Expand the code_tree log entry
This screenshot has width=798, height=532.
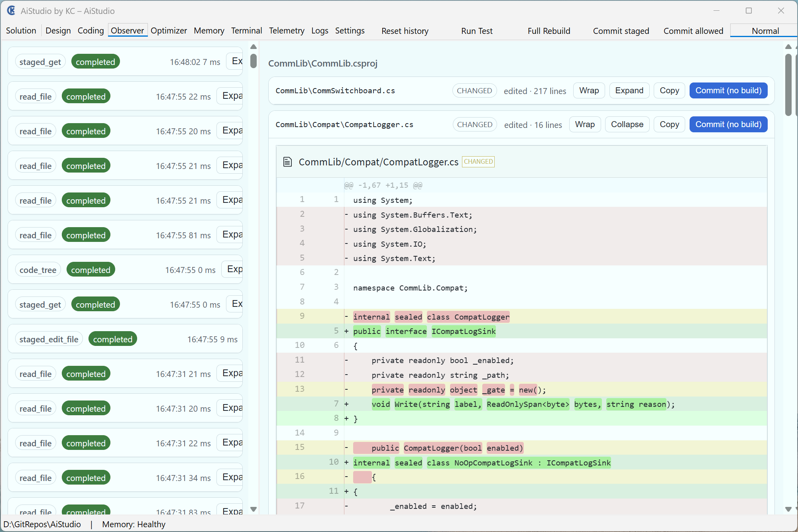(234, 269)
